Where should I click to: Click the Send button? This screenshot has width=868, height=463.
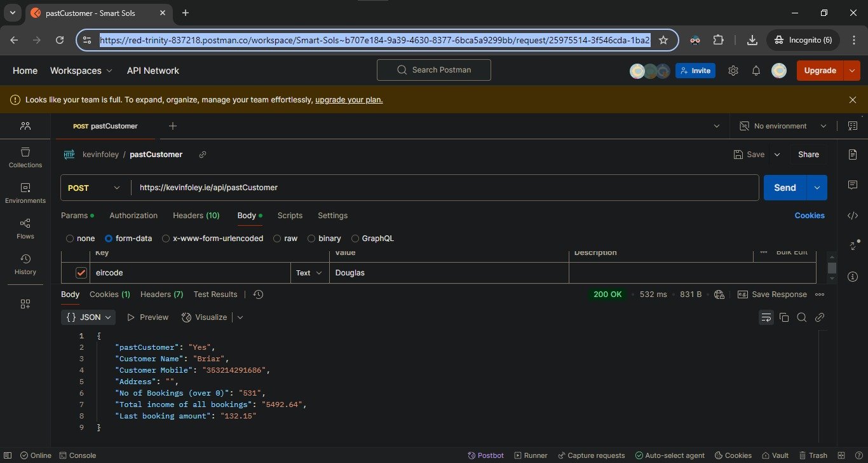pyautogui.click(x=785, y=188)
